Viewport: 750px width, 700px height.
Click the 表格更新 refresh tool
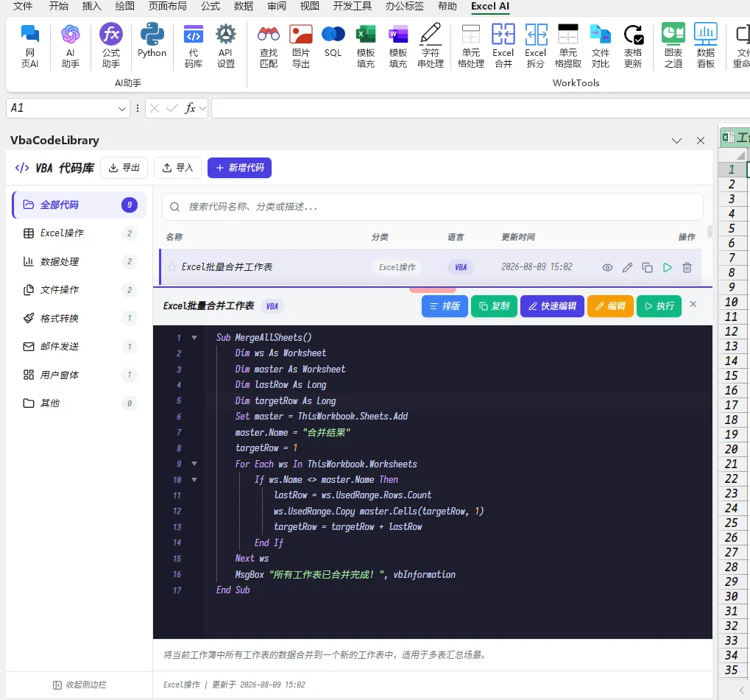(633, 46)
